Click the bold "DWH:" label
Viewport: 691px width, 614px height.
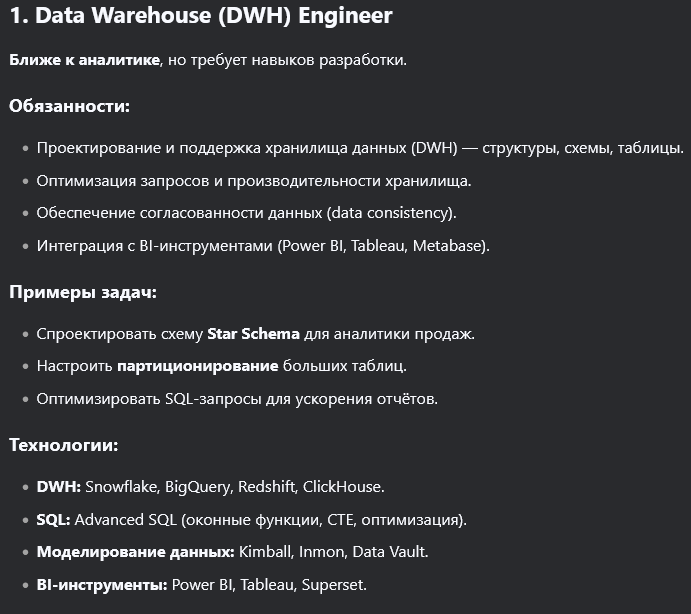(x=58, y=487)
